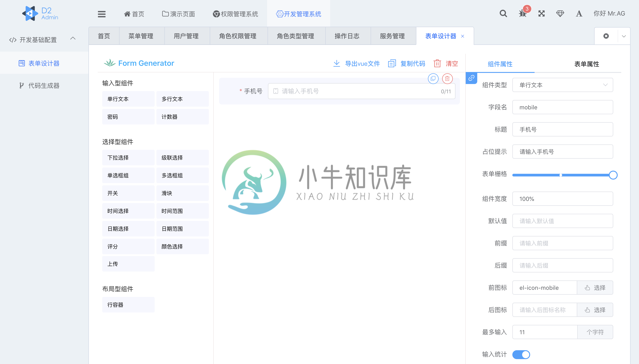Click the 前缀 input field
The width and height of the screenshot is (639, 364).
563,243
